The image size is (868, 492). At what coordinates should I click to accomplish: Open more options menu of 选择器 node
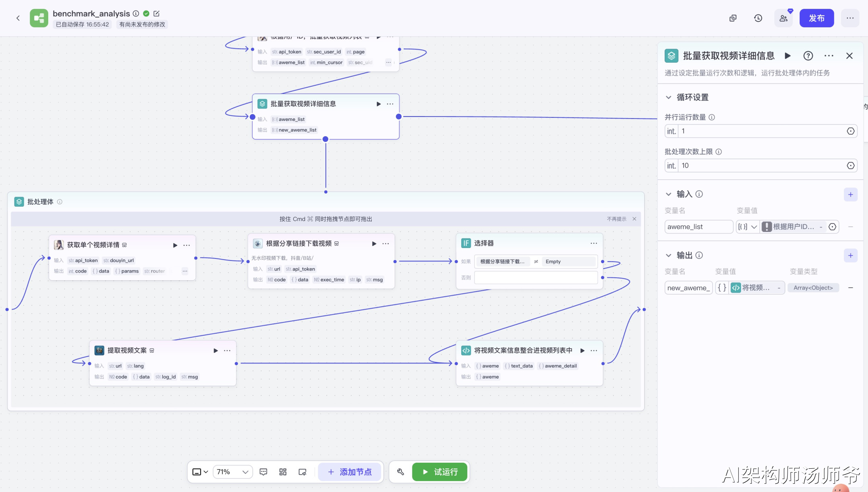pyautogui.click(x=594, y=243)
